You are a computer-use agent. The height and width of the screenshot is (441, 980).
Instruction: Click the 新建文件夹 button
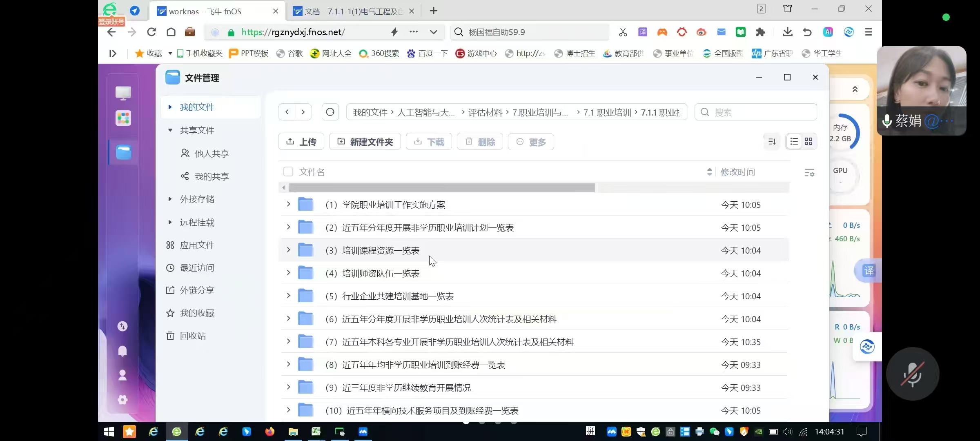[x=365, y=142]
